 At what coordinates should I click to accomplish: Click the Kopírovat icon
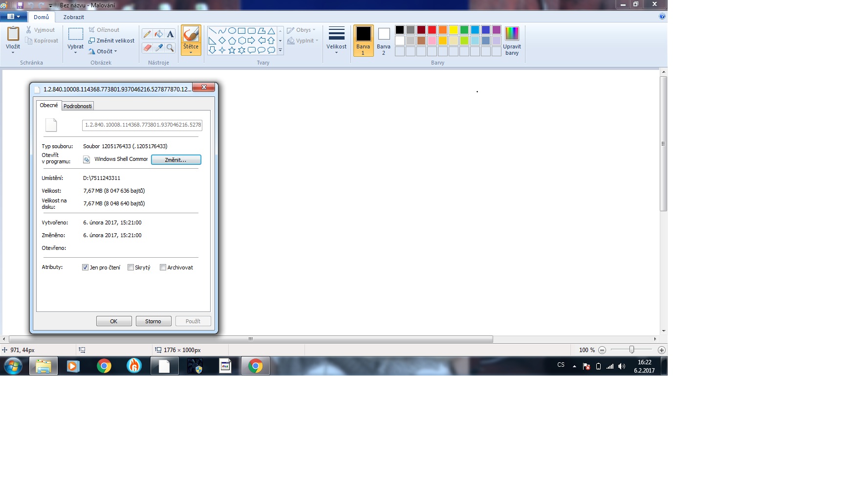[29, 41]
